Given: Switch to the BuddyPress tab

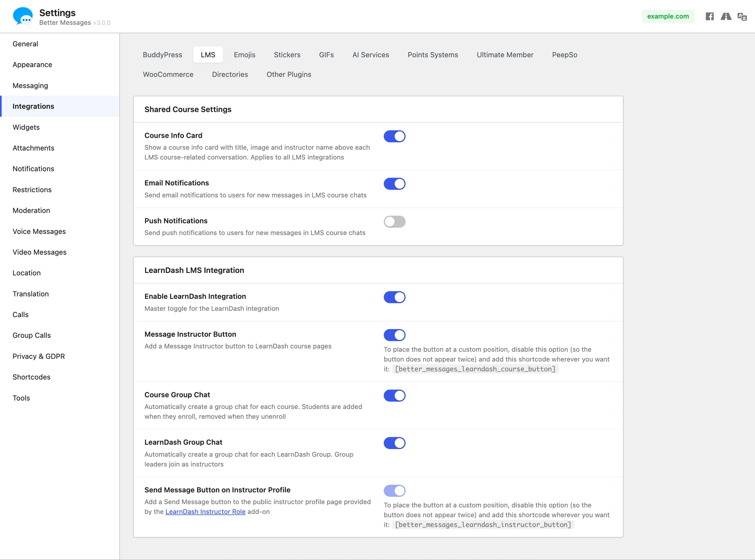Looking at the screenshot, I should coord(162,55).
